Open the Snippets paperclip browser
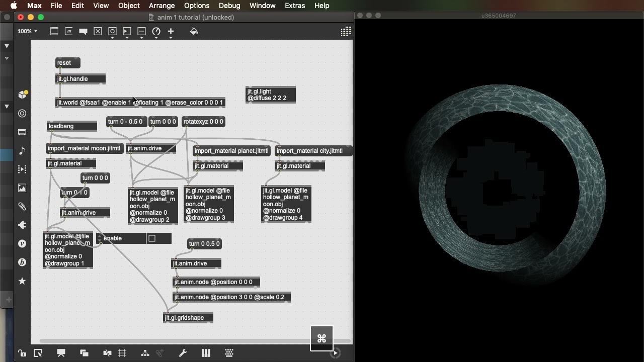644x362 pixels. [x=22, y=206]
